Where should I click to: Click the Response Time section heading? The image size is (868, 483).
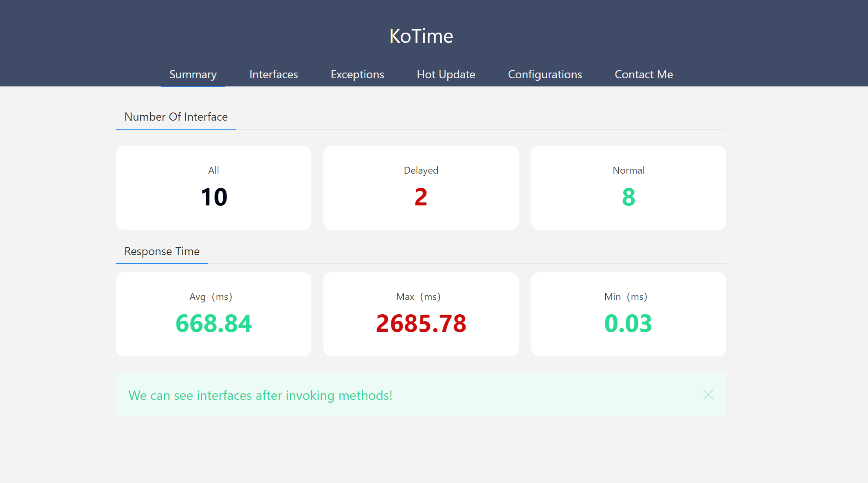[x=162, y=251]
